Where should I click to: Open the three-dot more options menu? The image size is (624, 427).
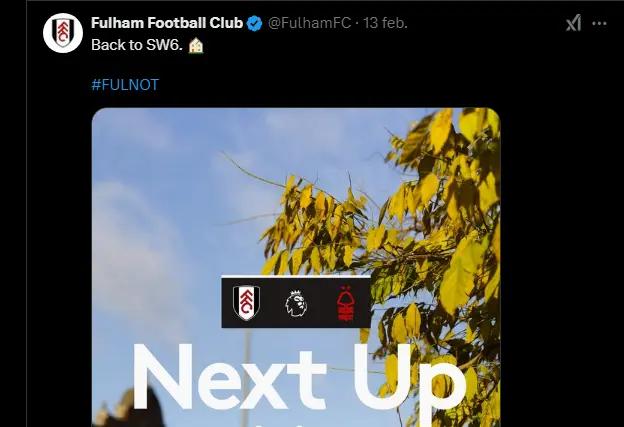(599, 23)
